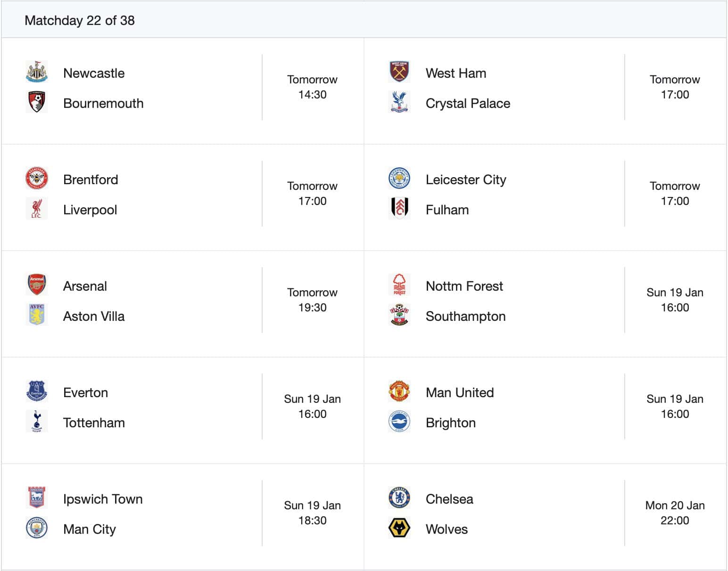This screenshot has height=571, width=728.
Task: Click the Matchday 22 of 38 header
Action: click(80, 20)
